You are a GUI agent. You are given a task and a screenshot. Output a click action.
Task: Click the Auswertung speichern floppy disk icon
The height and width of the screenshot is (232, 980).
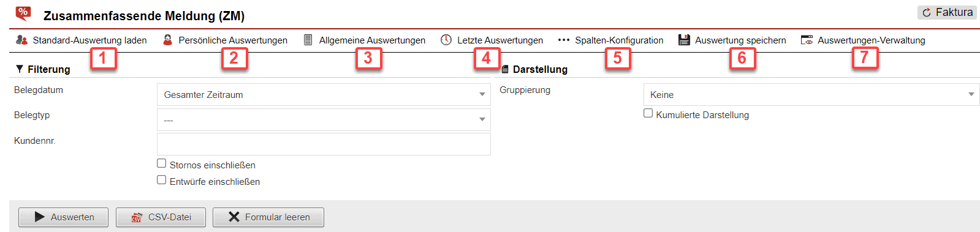[684, 40]
